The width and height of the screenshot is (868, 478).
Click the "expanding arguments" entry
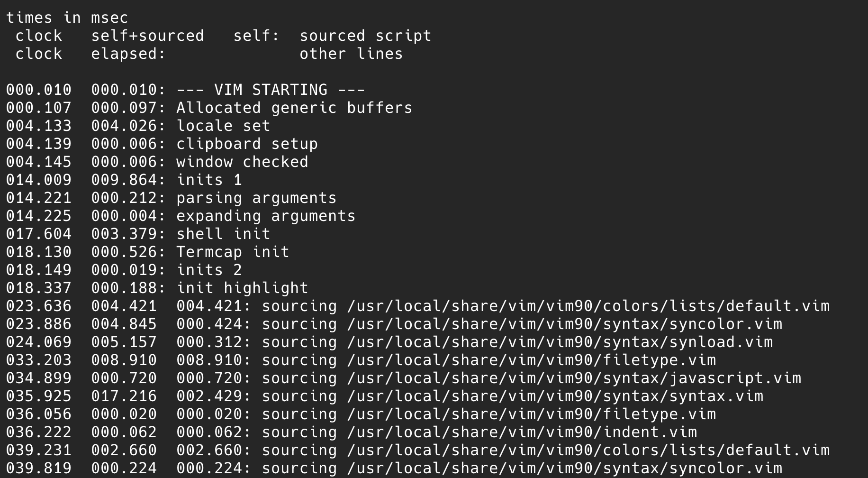[266, 216]
